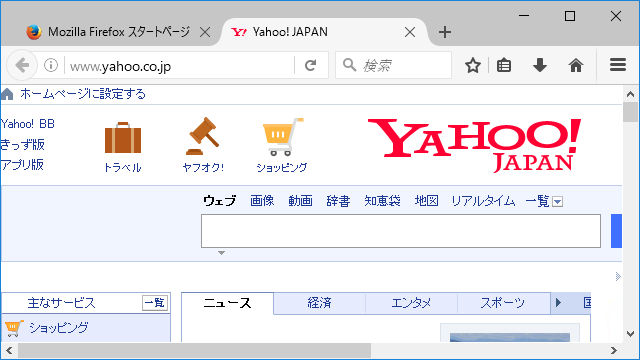Click the arrow to show more news tabs
Image resolution: width=640 pixels, height=360 pixels.
point(559,303)
